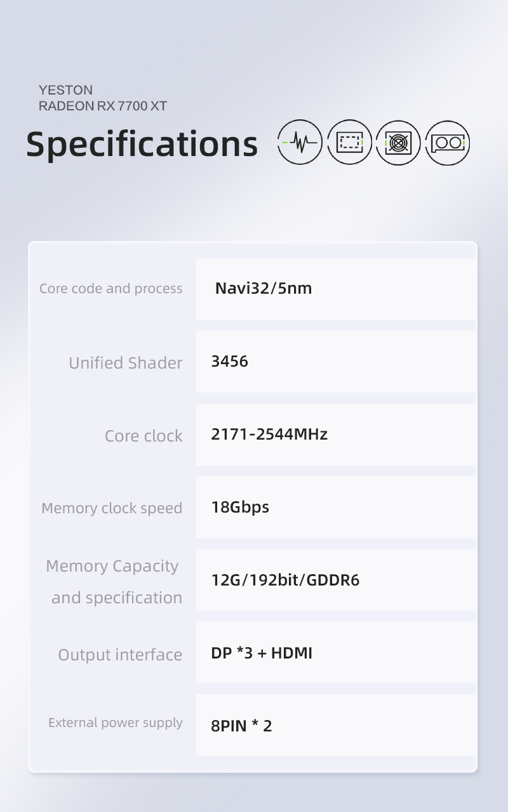Click the Specifications heading
The width and height of the screenshot is (508, 812).
coord(142,144)
